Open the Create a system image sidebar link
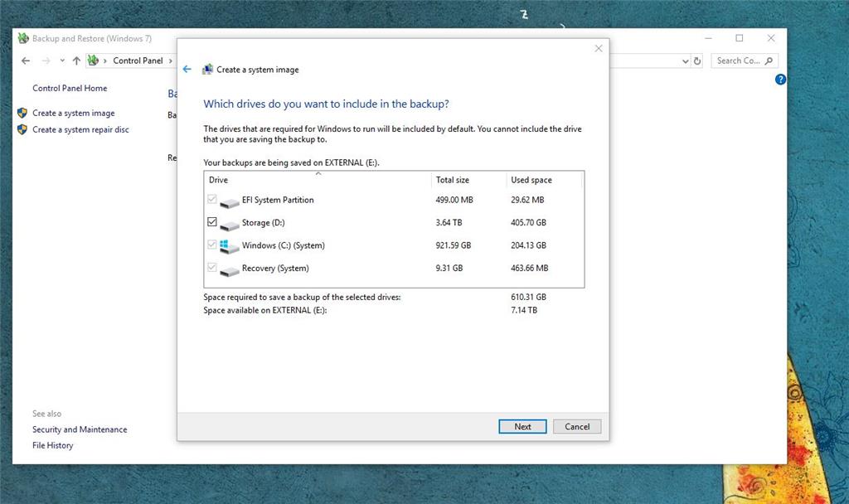849x504 pixels. [x=74, y=113]
